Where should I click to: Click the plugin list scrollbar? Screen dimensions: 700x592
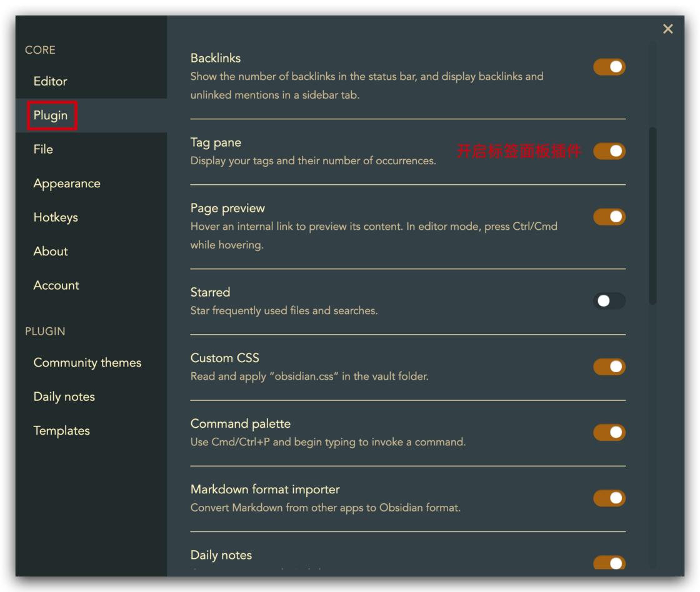click(x=652, y=216)
